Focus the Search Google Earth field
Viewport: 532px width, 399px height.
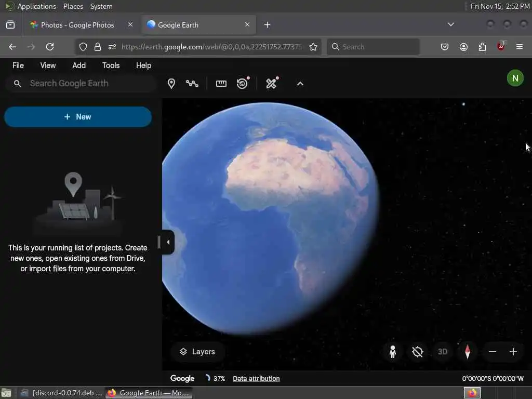point(81,84)
